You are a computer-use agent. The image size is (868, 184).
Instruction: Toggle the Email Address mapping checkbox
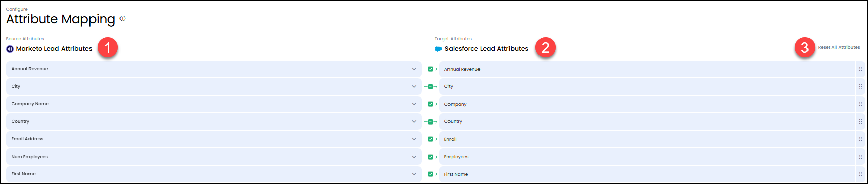tap(430, 139)
